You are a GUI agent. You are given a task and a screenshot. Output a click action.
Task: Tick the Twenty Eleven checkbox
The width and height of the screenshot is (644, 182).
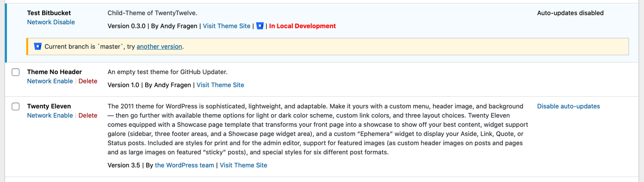point(15,106)
